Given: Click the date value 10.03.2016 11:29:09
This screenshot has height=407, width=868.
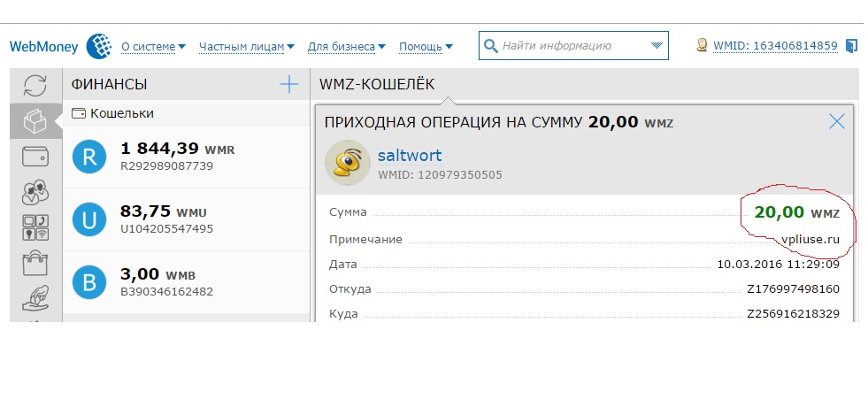Looking at the screenshot, I should tap(779, 265).
